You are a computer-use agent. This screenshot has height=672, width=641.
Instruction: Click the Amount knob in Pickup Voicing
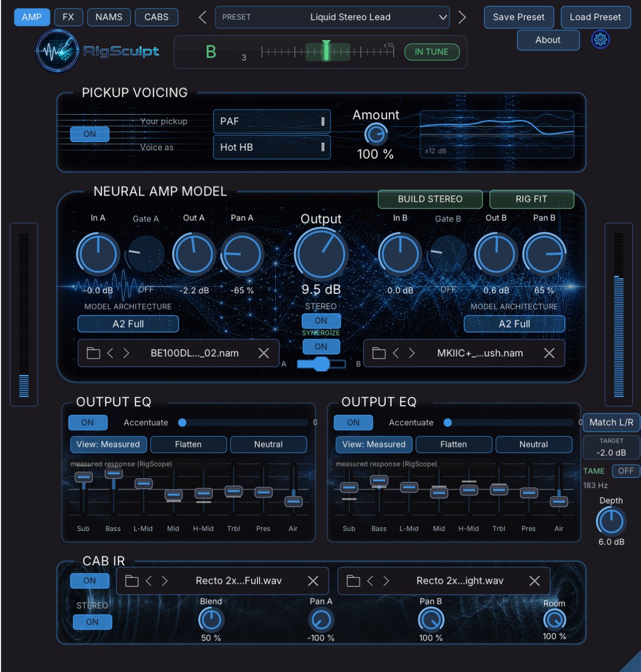point(376,135)
